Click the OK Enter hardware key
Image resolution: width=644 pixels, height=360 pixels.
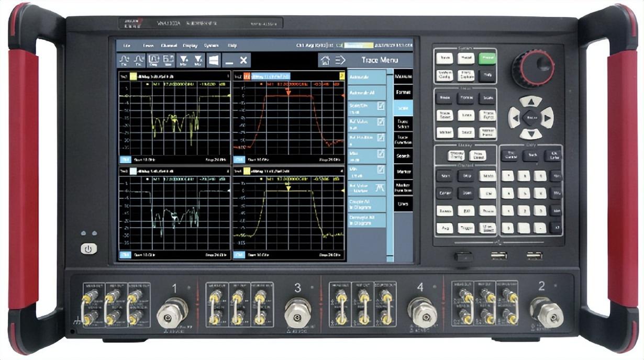pyautogui.click(x=553, y=155)
